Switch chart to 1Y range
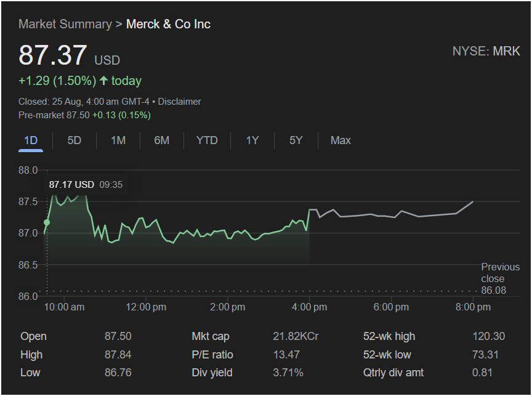Screen dimensions: 532x396 [252, 140]
